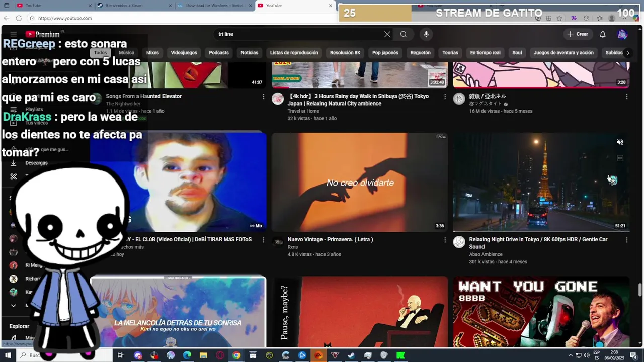The height and width of the screenshot is (362, 644).
Task: Open the Travel at Home channel avatar
Action: click(x=278, y=99)
